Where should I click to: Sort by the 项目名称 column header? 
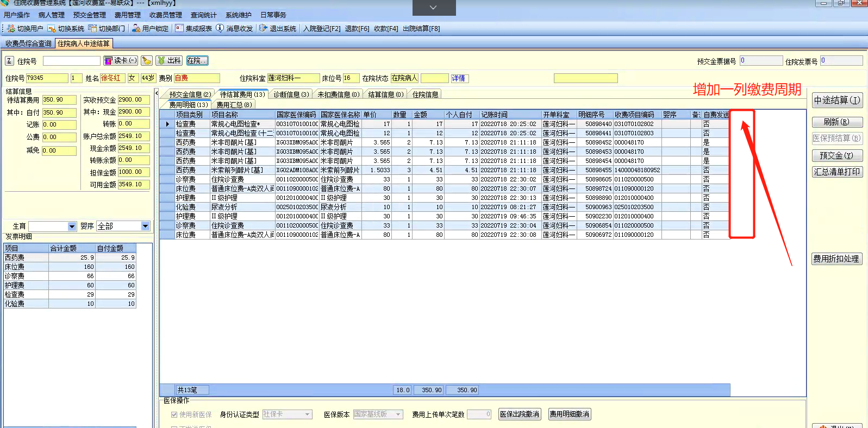(x=242, y=115)
